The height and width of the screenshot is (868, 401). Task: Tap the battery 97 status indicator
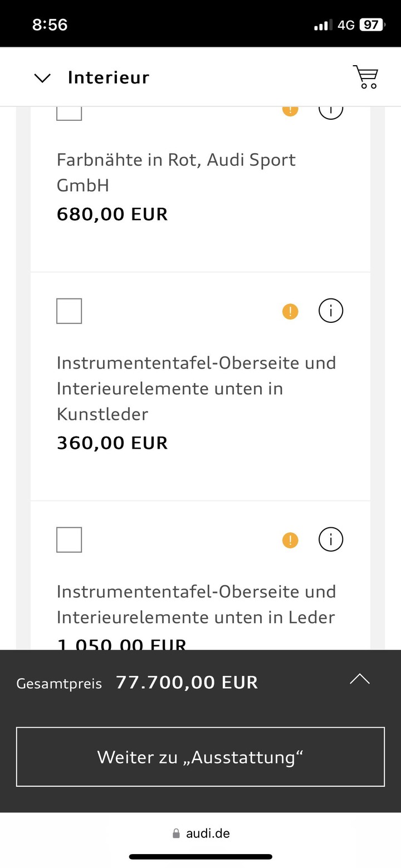[x=371, y=24]
